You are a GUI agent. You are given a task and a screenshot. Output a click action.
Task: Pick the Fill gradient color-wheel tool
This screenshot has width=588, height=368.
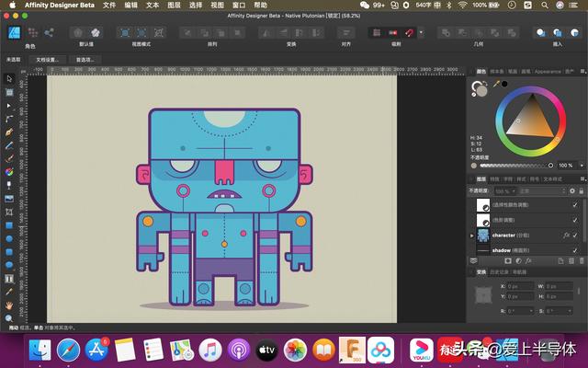9,172
